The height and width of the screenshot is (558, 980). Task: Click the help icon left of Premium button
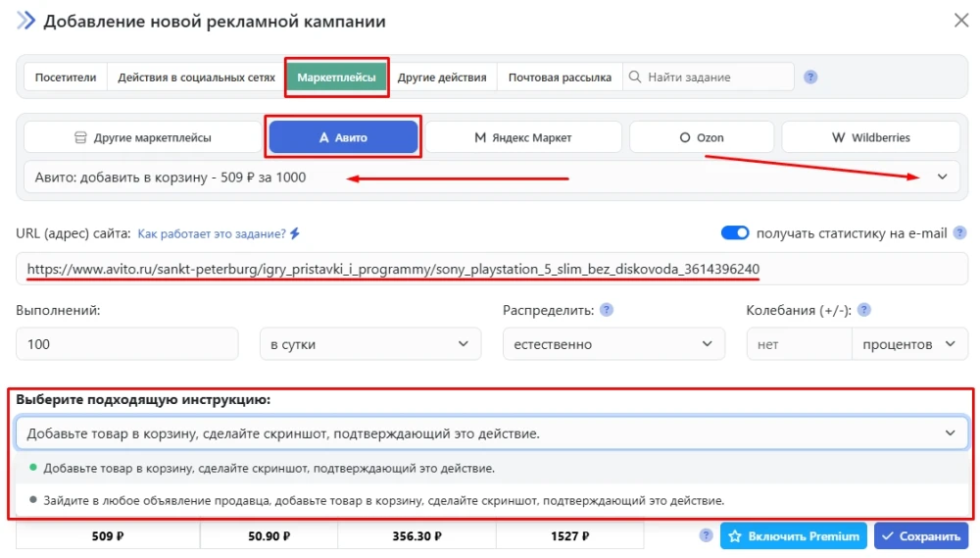tap(706, 535)
